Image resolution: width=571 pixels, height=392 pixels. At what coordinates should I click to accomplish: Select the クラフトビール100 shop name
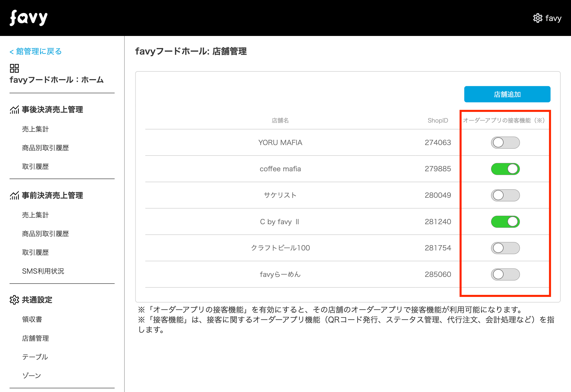(280, 248)
